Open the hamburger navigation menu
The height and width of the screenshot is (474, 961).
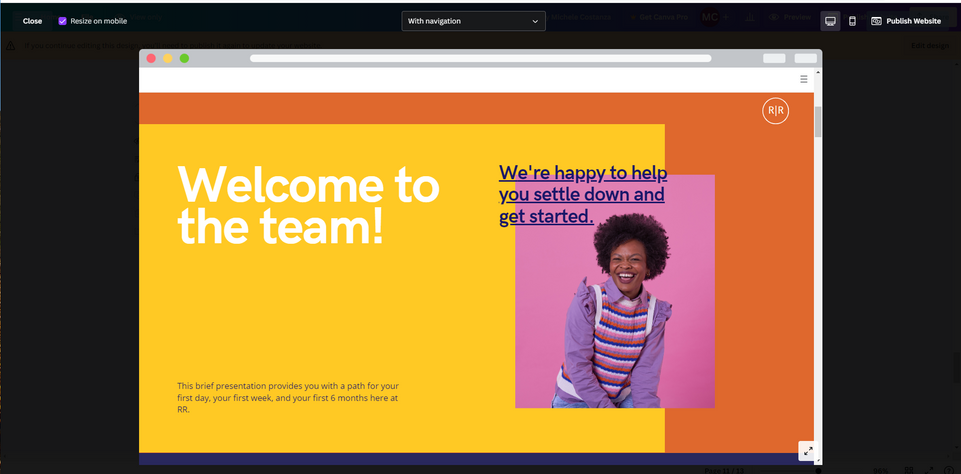point(804,79)
